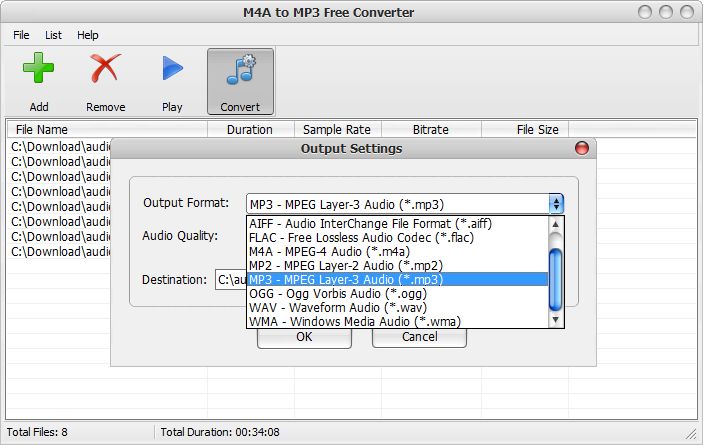
Task: Click the Cancel button
Action: [x=419, y=337]
